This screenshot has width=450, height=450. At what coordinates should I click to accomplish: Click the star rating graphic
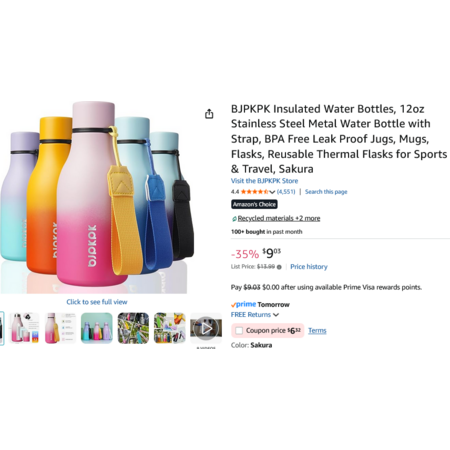coord(254,192)
